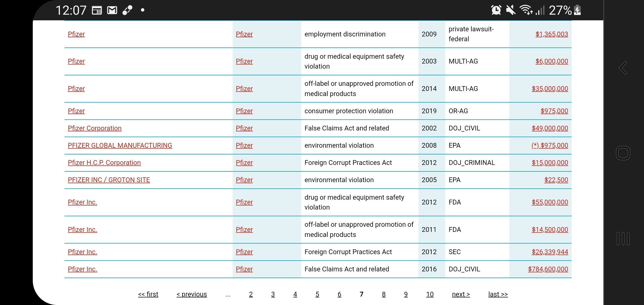Go to results page 5
The height and width of the screenshot is (305, 644).
point(317,294)
